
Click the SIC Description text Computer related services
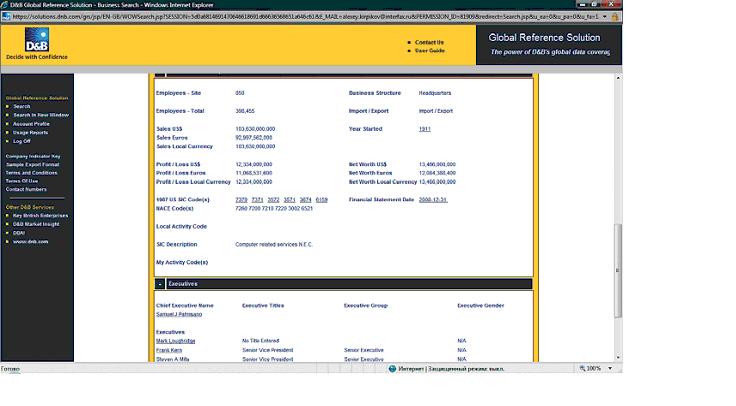274,245
